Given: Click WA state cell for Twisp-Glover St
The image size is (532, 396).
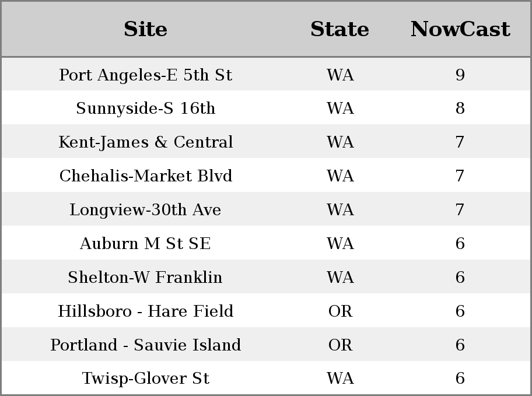Looking at the screenshot, I should [340, 379].
